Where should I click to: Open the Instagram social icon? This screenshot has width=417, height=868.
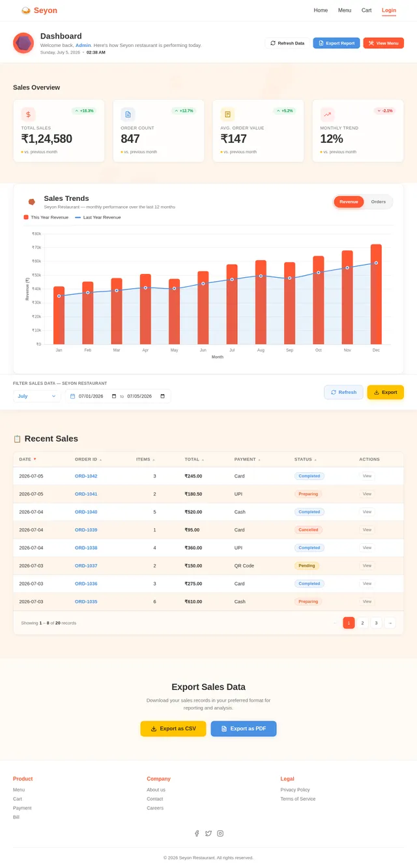[x=220, y=833]
